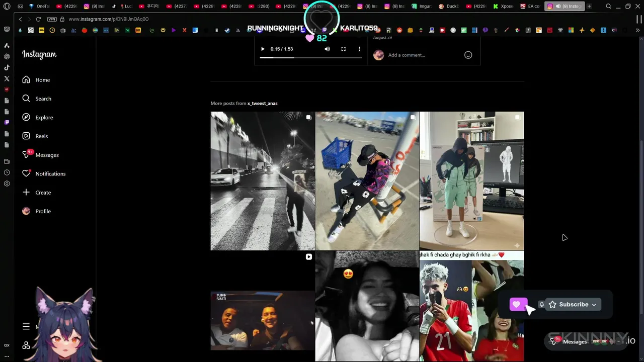
Task: Switch to the OneTab tab
Action: pos(39,7)
